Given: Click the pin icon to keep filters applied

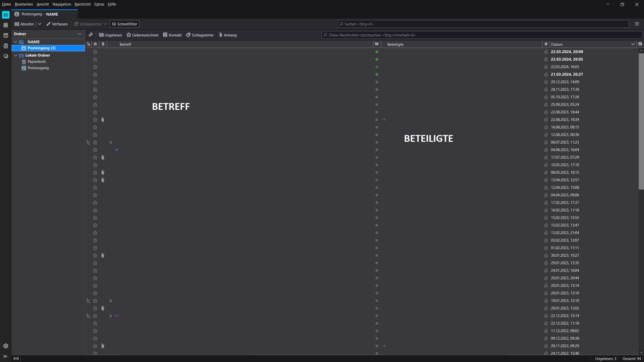Looking at the screenshot, I should (x=91, y=35).
